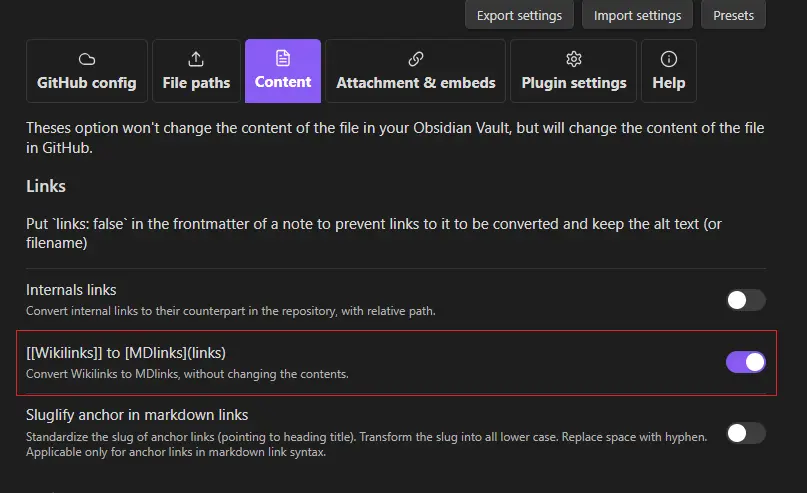Open the Help tab label
This screenshot has height=493, width=807.
click(x=669, y=83)
